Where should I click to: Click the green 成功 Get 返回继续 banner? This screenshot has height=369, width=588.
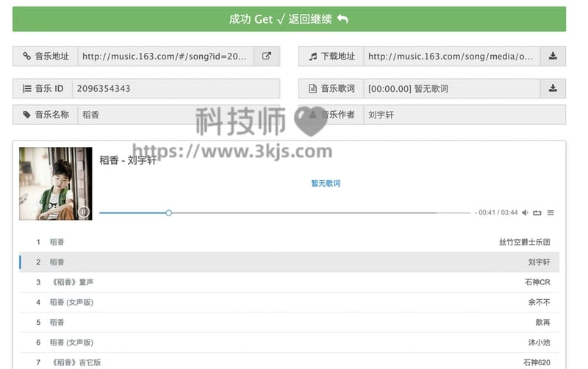[x=289, y=19]
